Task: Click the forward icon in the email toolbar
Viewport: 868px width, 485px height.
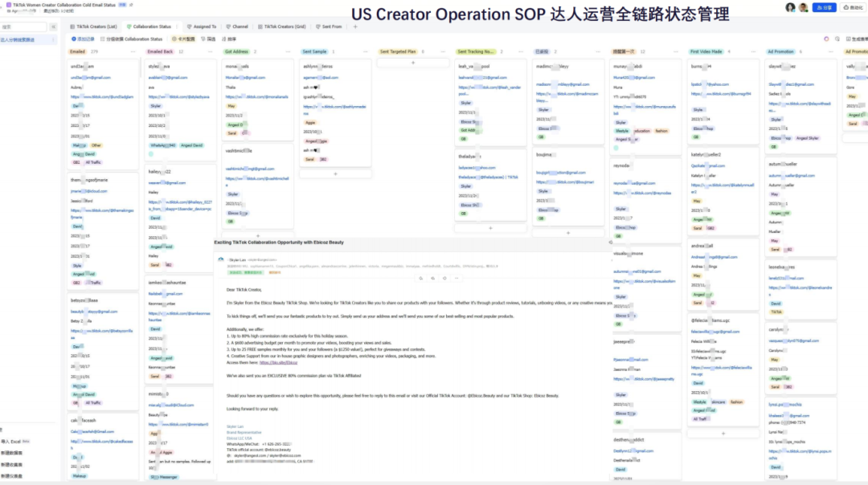Action: pos(444,278)
